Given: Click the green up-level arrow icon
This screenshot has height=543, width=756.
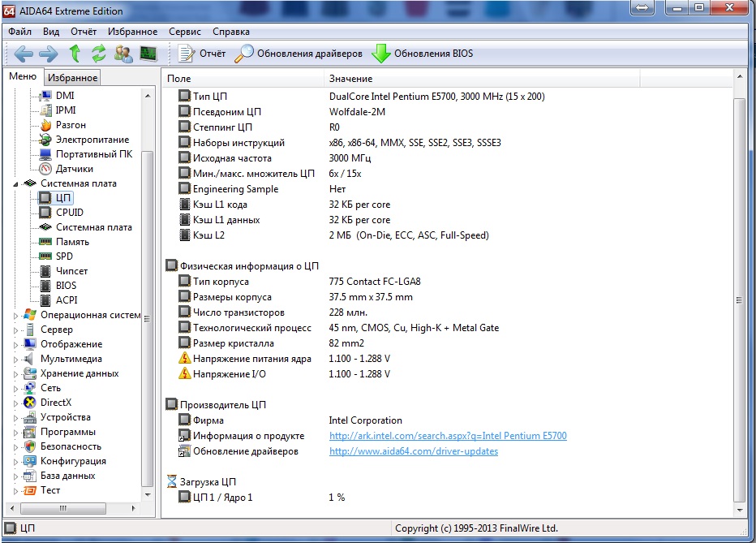Looking at the screenshot, I should pyautogui.click(x=75, y=53).
